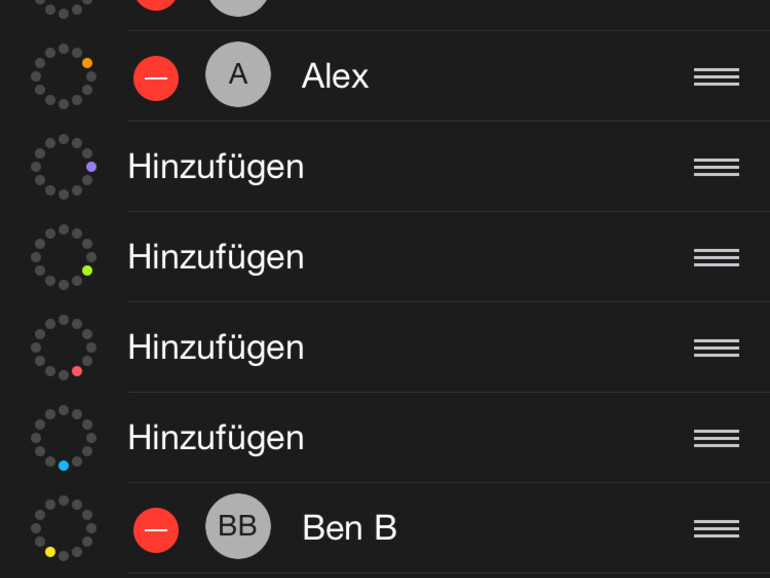The image size is (770, 578).
Task: Open the gray "BB" avatar circle
Action: point(238,526)
